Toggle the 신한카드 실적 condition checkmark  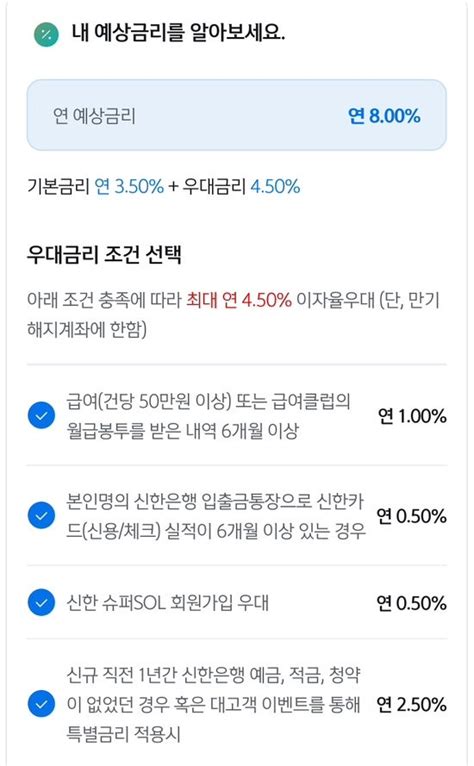pos(42,516)
